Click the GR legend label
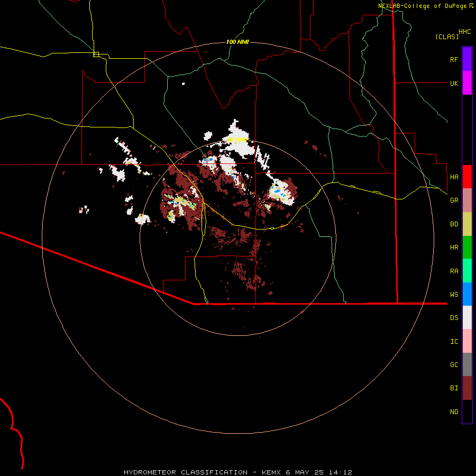This screenshot has height=476, width=476. (x=454, y=200)
